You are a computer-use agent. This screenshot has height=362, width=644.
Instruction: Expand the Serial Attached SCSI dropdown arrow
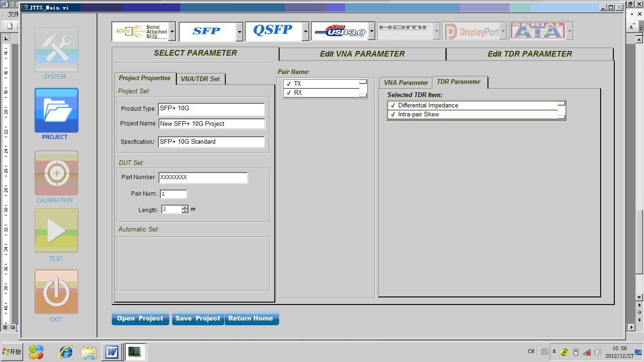click(172, 32)
